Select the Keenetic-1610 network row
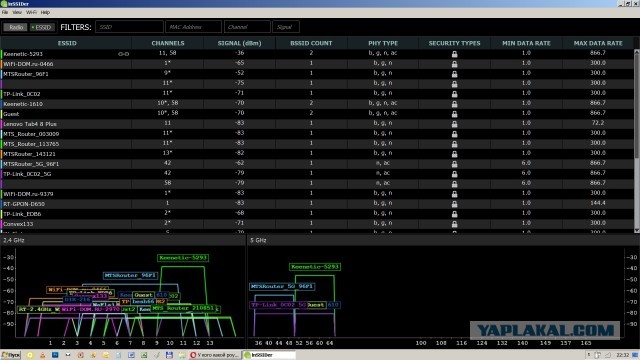 click(317, 104)
